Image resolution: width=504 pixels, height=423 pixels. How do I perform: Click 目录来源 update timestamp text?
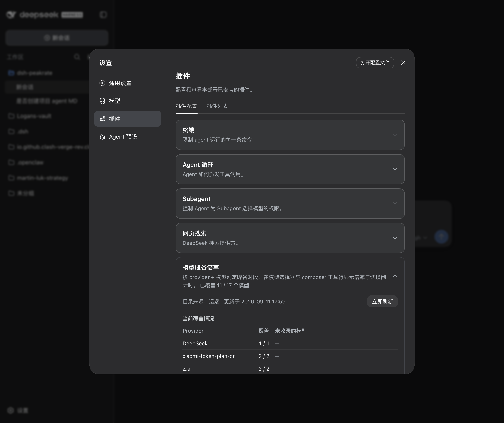click(234, 301)
